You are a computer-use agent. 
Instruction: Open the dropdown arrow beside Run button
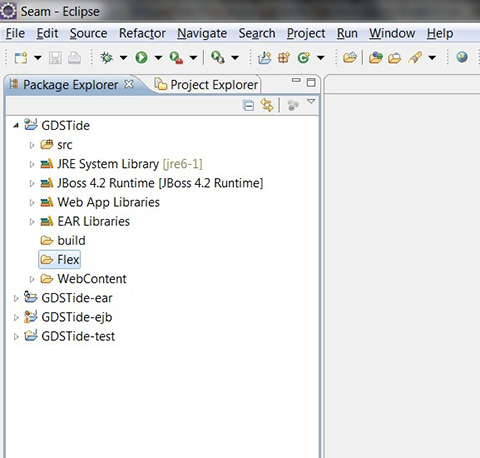click(x=158, y=58)
